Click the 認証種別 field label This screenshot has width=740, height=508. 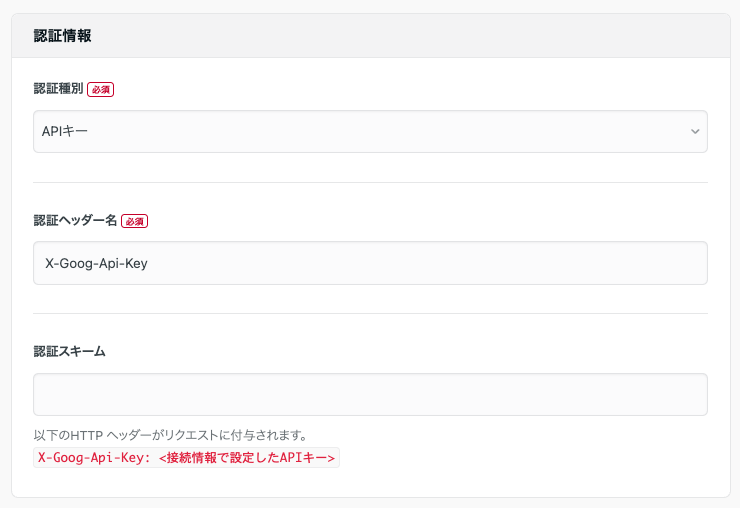pyautogui.click(x=58, y=89)
